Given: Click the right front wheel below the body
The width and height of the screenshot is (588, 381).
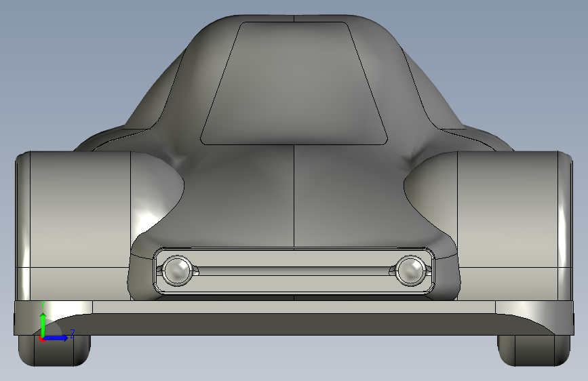Looking at the screenshot, I should coord(534,351).
